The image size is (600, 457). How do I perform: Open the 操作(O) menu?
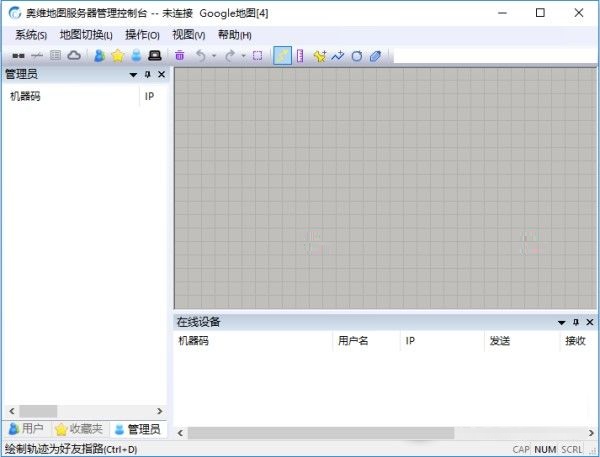(x=142, y=35)
